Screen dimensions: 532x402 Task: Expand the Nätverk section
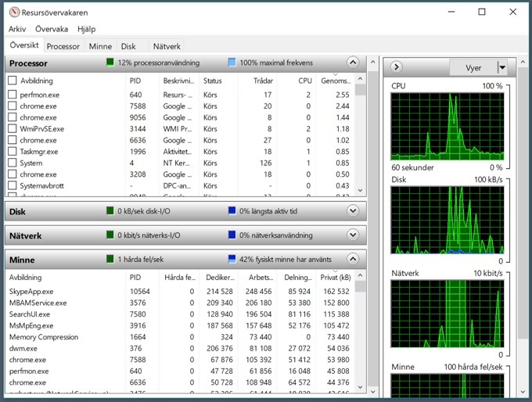coord(352,235)
